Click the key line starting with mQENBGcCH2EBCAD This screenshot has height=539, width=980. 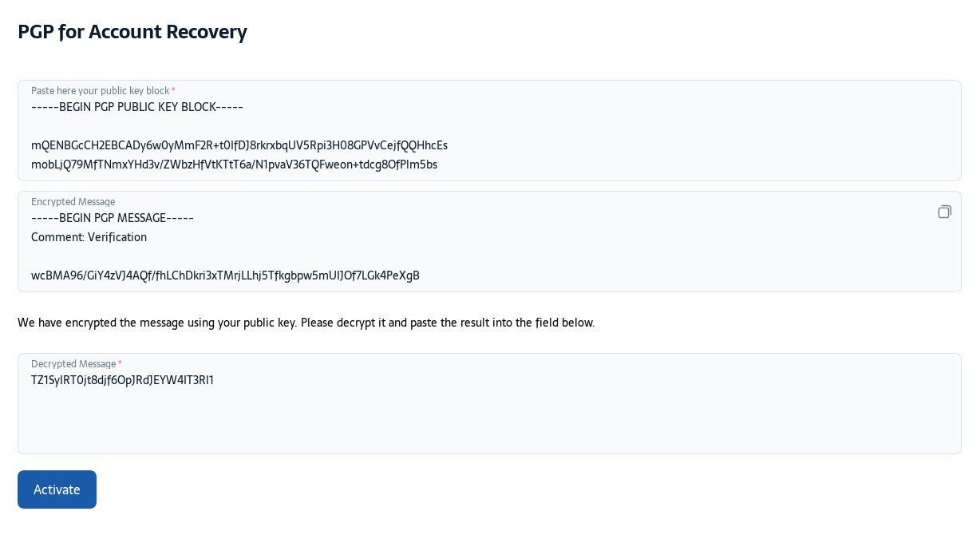pos(239,145)
